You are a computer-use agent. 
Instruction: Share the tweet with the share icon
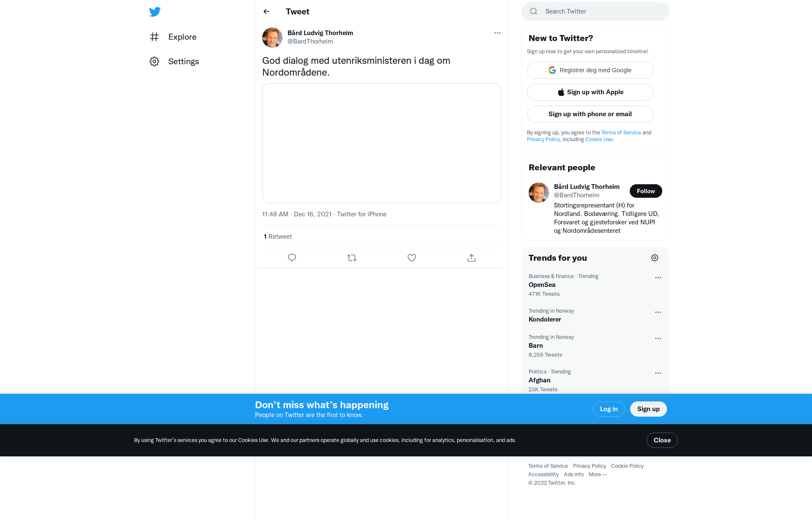click(472, 258)
